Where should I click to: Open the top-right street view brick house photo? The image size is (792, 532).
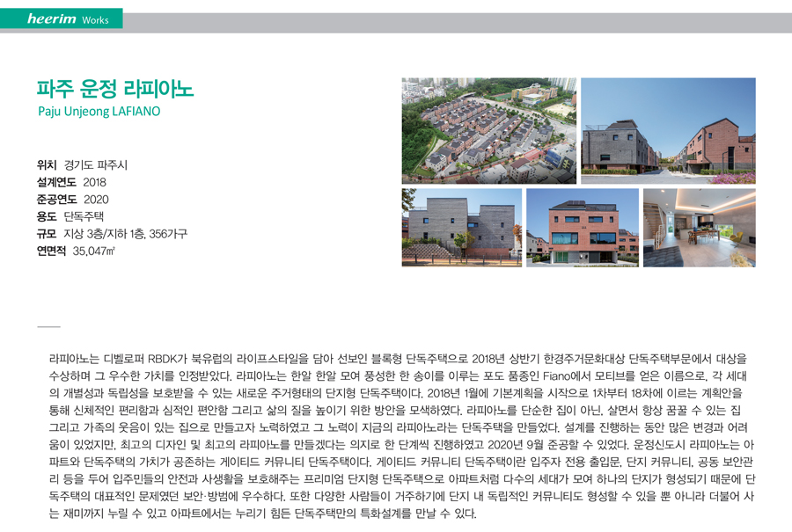coord(668,130)
